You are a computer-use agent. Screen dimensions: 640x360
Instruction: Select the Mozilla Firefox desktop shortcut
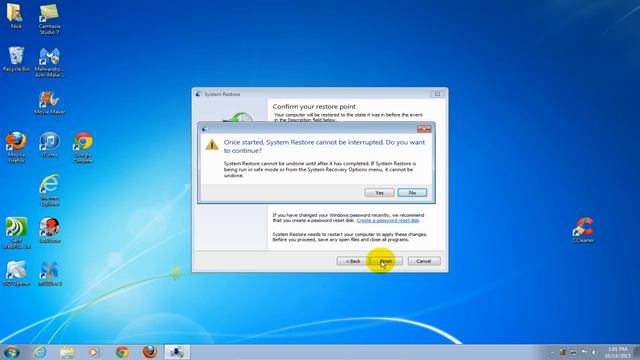[x=16, y=147]
